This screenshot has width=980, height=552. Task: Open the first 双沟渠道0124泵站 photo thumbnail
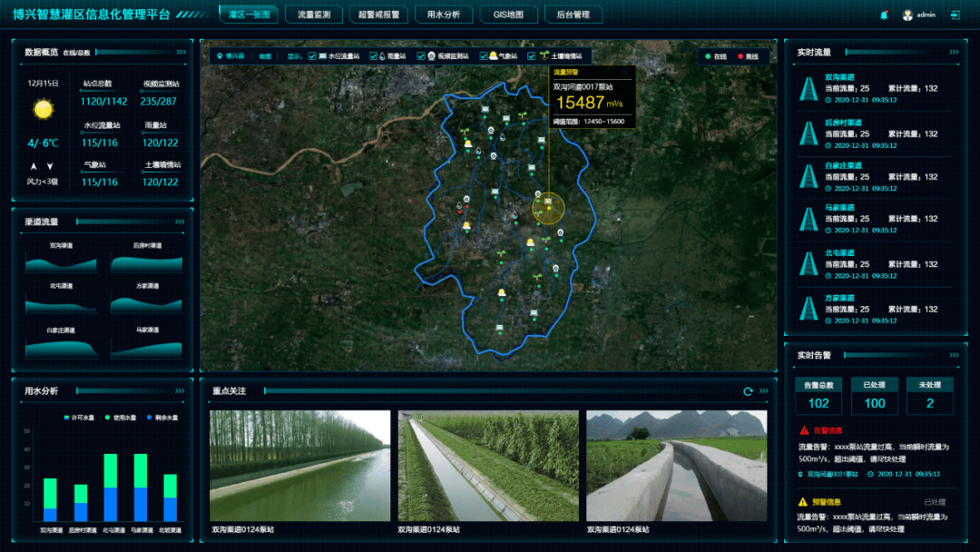click(x=299, y=466)
